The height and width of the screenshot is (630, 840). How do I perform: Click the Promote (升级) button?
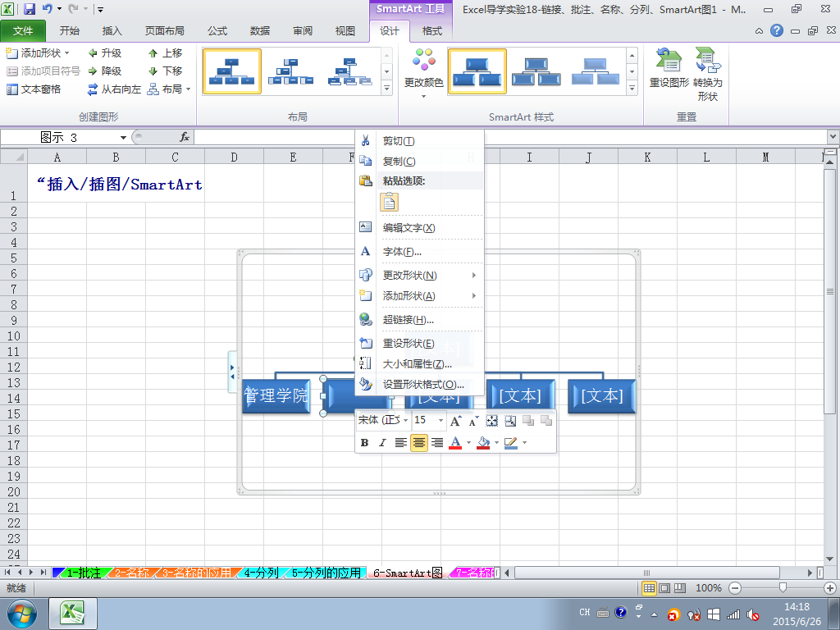click(105, 53)
